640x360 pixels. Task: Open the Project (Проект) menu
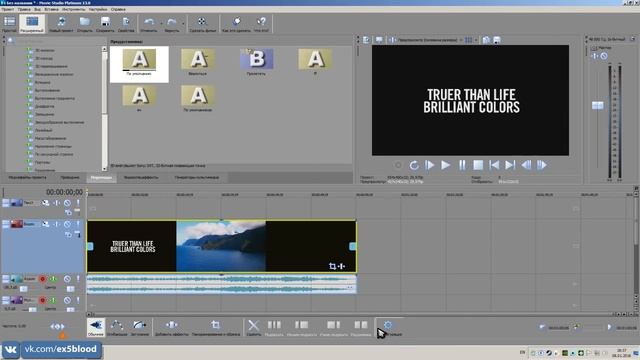point(7,9)
